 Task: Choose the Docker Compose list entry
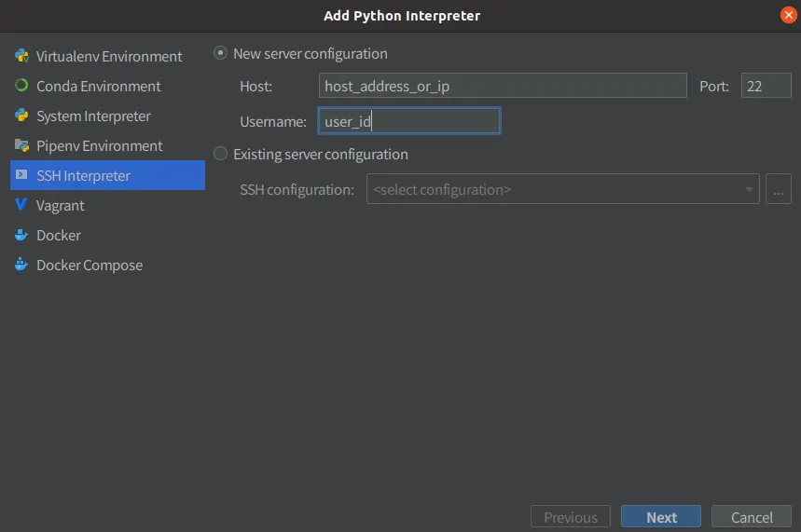90,265
